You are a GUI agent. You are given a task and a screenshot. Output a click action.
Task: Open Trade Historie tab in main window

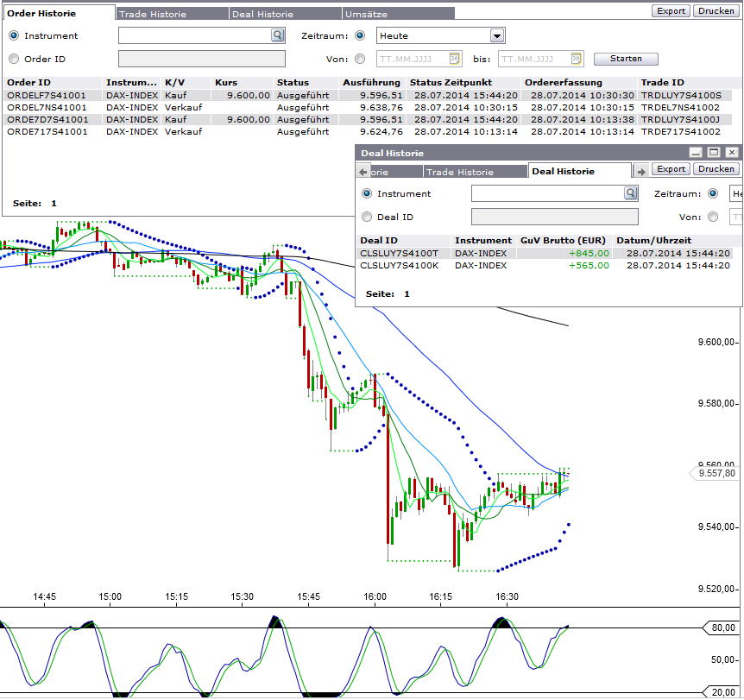point(172,14)
